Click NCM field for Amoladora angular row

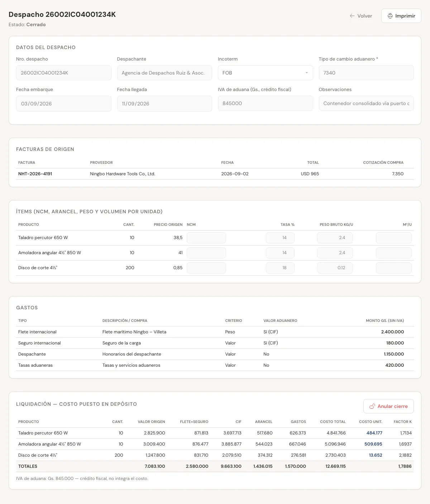(x=206, y=253)
